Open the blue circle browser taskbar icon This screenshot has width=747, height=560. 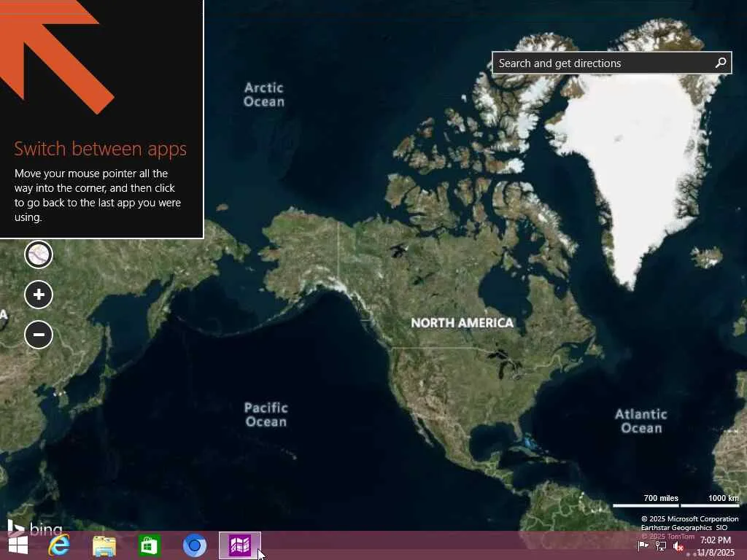(x=194, y=545)
